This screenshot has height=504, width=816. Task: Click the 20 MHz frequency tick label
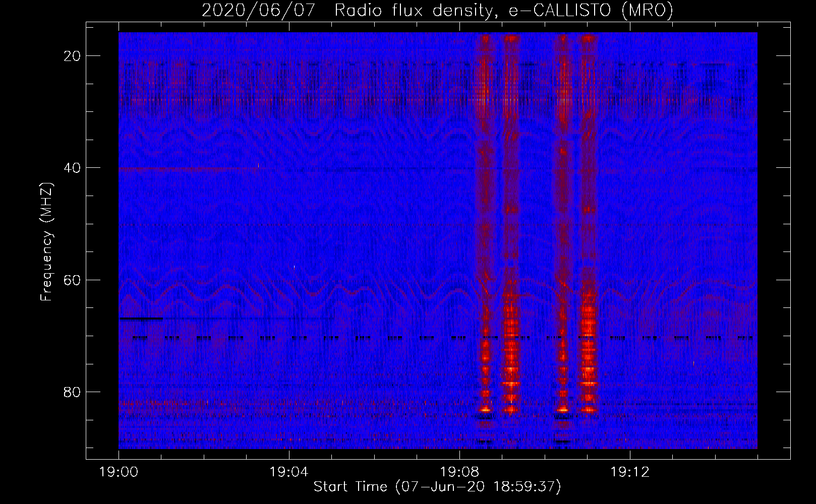point(73,56)
